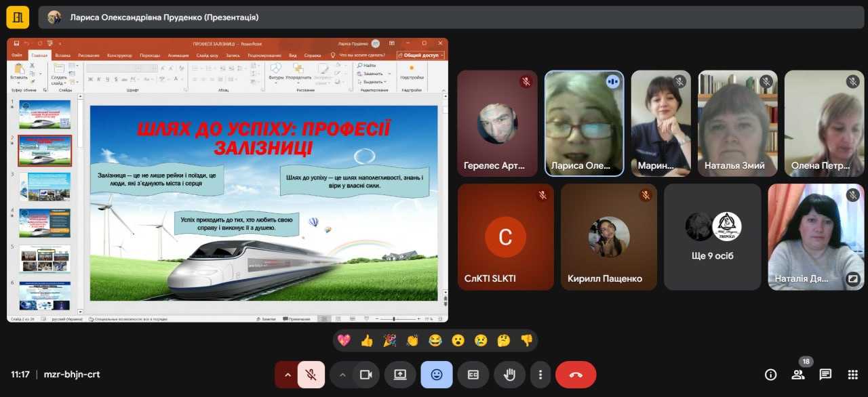
Task: Send the heart emoji reaction
Action: coord(344,341)
